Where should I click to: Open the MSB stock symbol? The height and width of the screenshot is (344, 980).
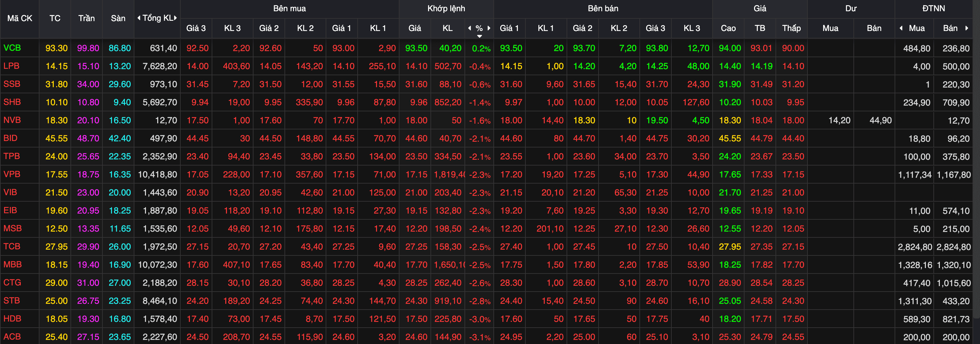pos(13,228)
